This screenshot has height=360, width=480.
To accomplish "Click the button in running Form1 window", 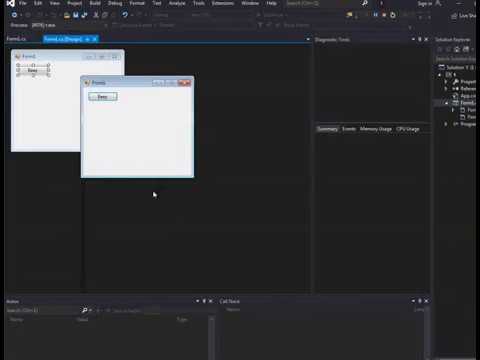I will 103,97.
